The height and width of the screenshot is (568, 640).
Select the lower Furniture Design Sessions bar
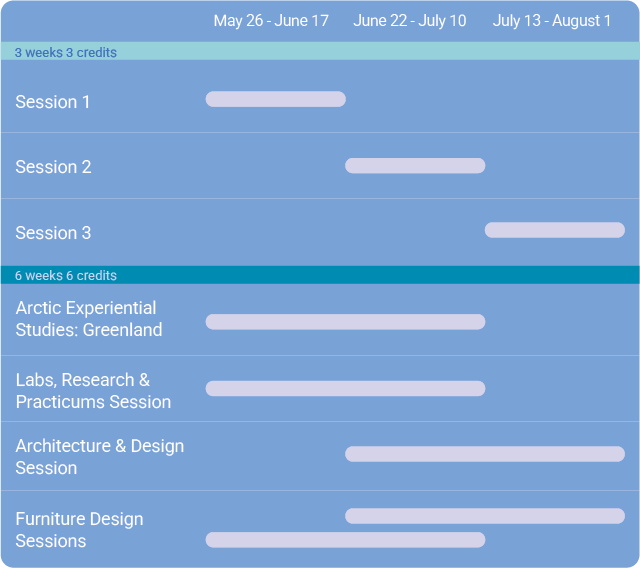coord(345,540)
